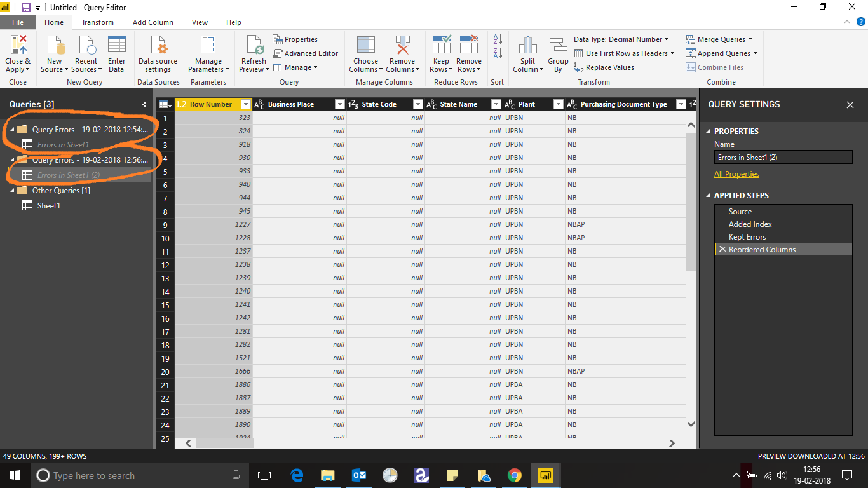Open the Enter Data table icon
The width and height of the screenshot is (868, 488).
(116, 46)
